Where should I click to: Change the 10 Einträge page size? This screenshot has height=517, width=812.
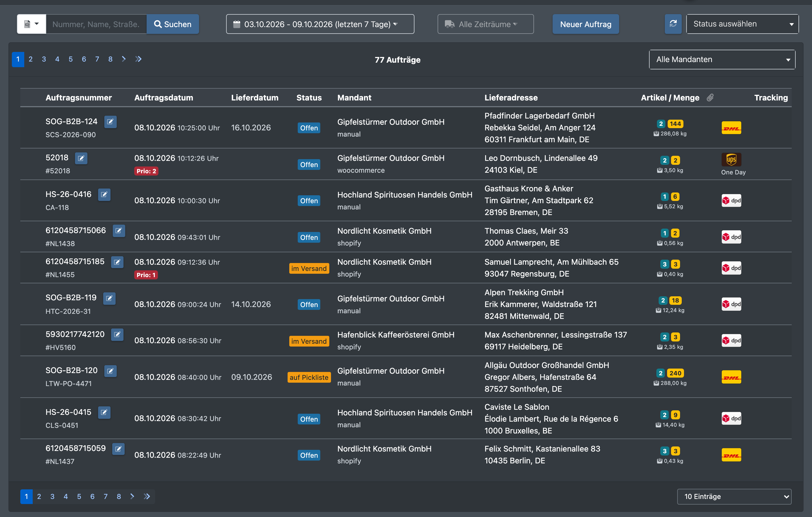(x=734, y=496)
